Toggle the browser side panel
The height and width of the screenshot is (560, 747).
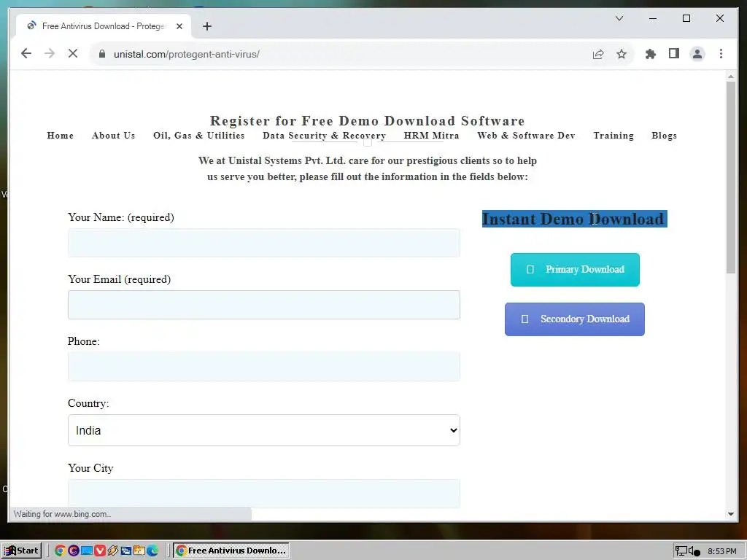click(x=673, y=54)
